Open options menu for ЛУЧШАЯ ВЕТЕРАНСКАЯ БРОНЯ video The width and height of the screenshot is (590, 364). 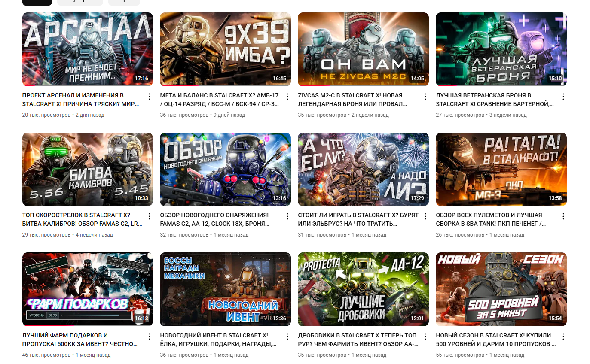pyautogui.click(x=563, y=96)
